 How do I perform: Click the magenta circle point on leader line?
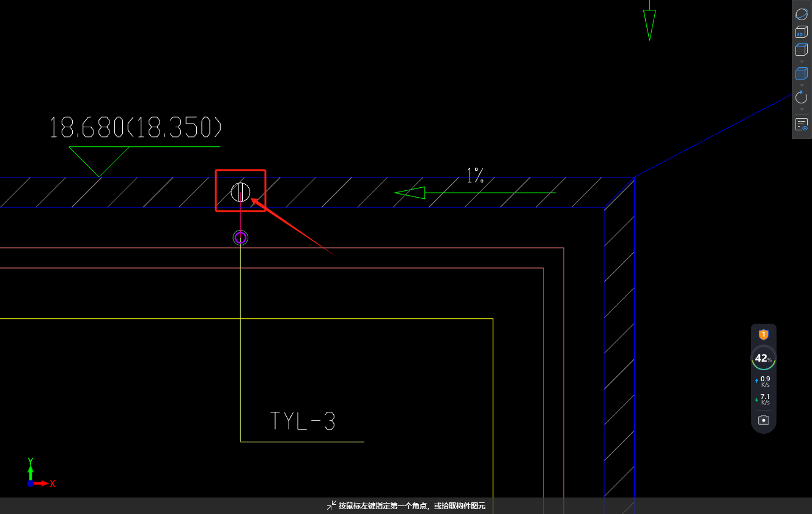coord(240,237)
